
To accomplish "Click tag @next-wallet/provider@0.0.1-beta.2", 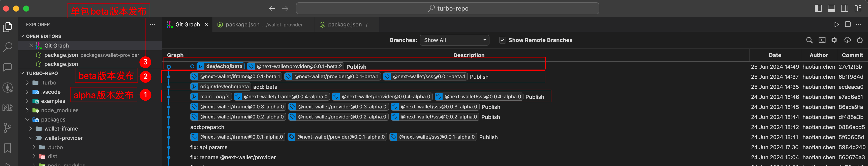I will click(296, 67).
